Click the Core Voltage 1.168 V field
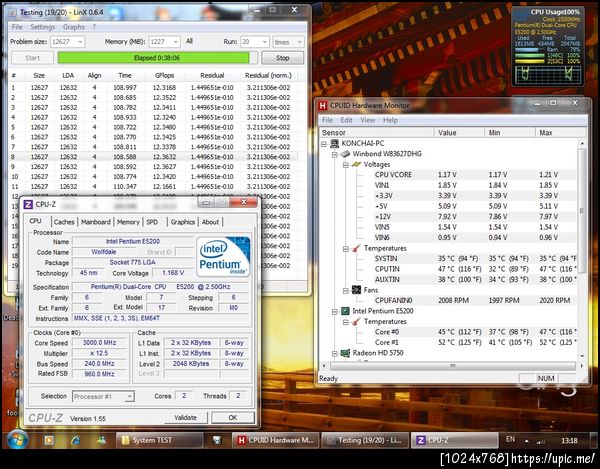 coord(173,273)
